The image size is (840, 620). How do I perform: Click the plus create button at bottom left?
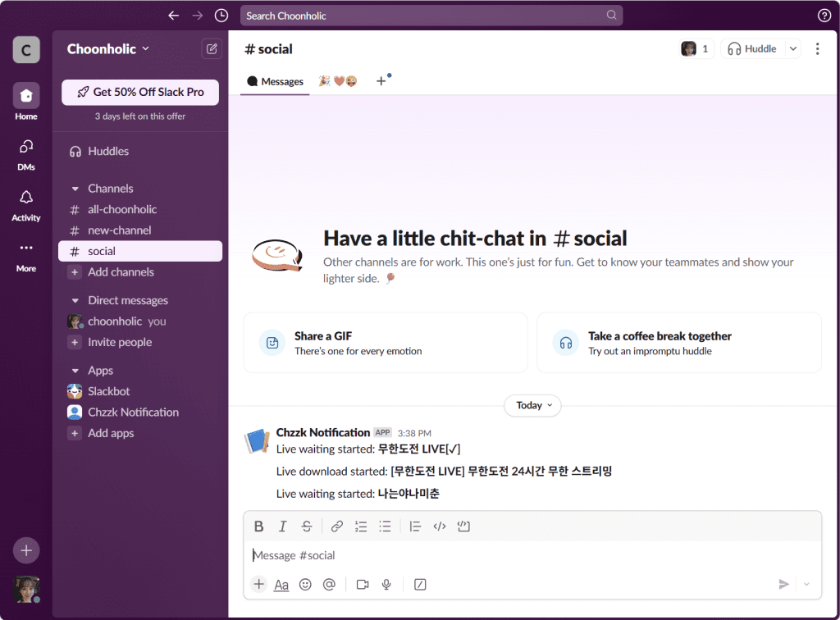click(x=26, y=550)
